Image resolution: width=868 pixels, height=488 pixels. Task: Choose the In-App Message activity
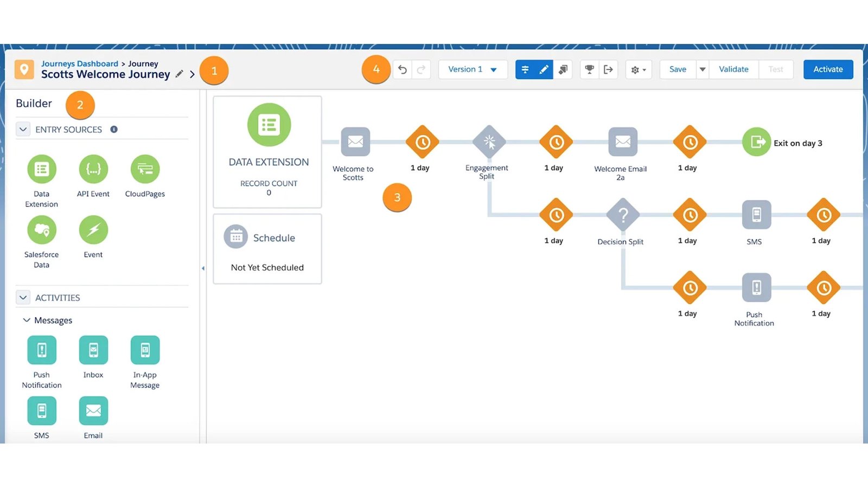145,350
